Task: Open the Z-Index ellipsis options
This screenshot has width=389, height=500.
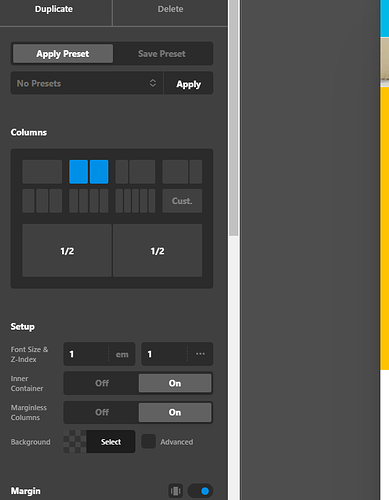Action: tap(200, 354)
